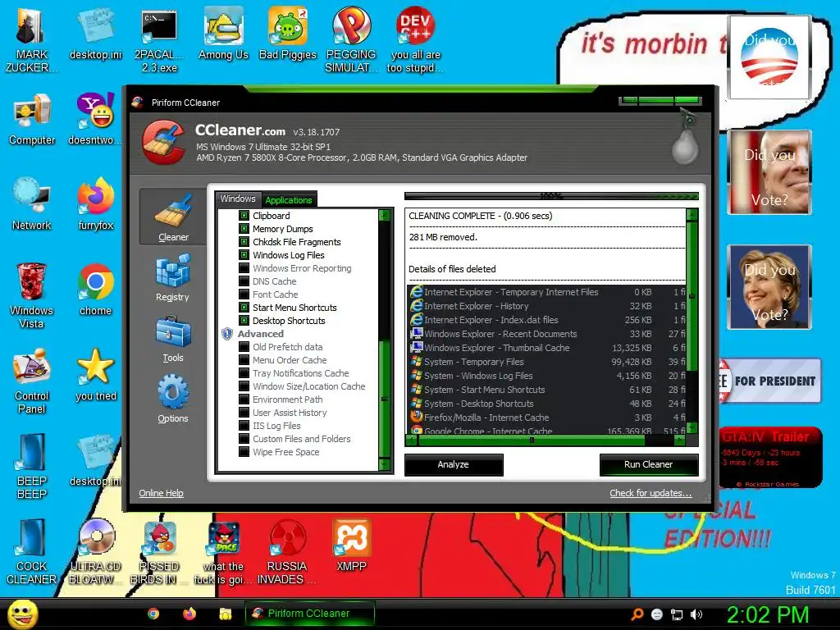Select Windows Explorer - Thumbnail Cache row

(x=546, y=348)
